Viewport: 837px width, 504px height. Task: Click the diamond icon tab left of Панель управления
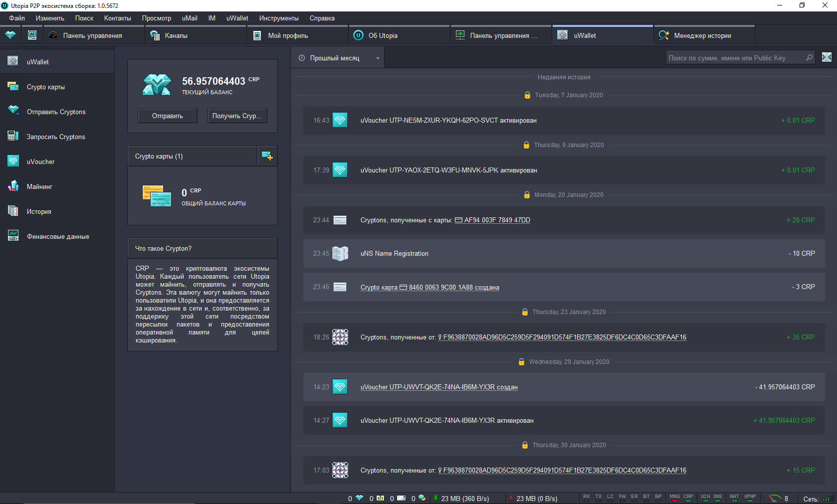tap(10, 35)
